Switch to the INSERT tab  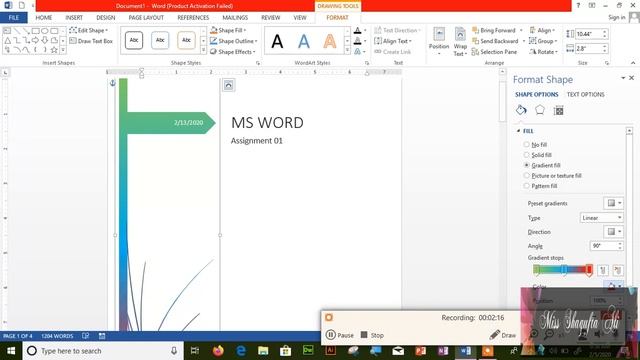74,18
